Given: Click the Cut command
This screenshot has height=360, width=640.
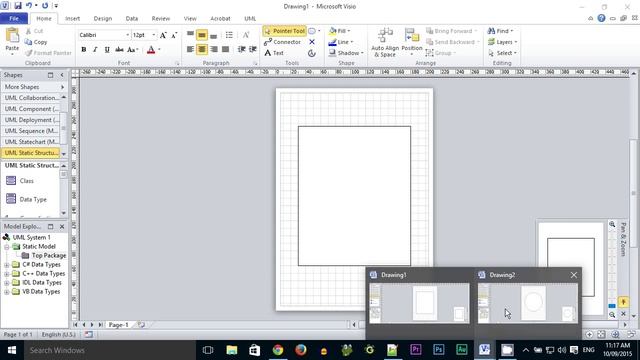Looking at the screenshot, I should [34, 31].
